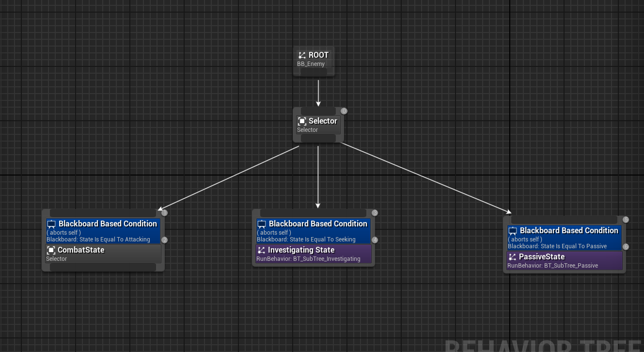This screenshot has width=644, height=352.
Task: Click 'State Is Equal To Passive' text
Action: tap(573, 246)
